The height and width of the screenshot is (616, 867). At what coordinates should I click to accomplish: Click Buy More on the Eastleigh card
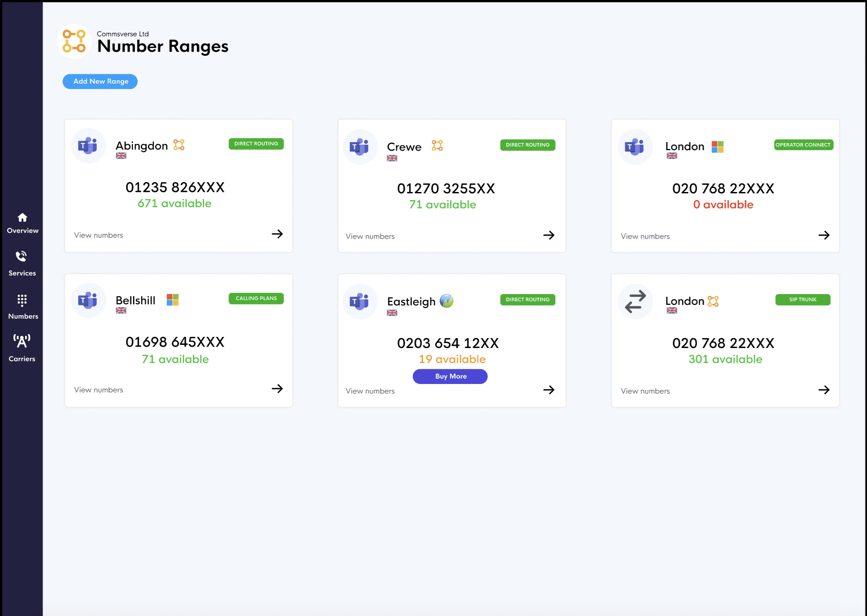click(x=450, y=376)
